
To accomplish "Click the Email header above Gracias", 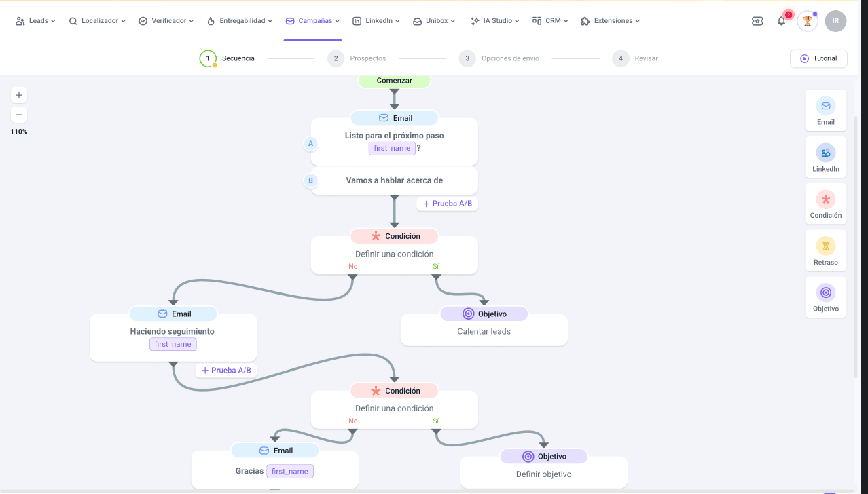I will click(275, 451).
